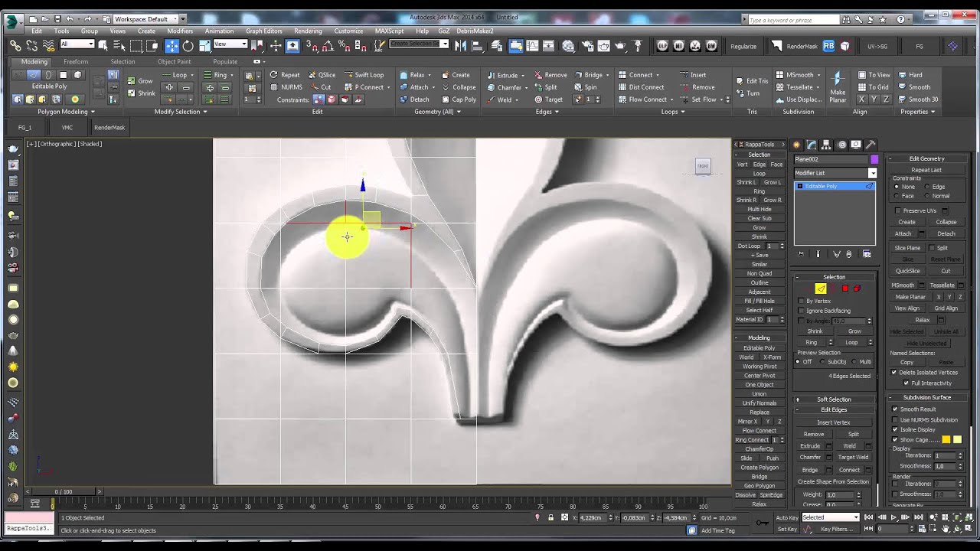980x551 pixels.
Task: Click the Selection Lock padlock icon
Action: pos(550,518)
